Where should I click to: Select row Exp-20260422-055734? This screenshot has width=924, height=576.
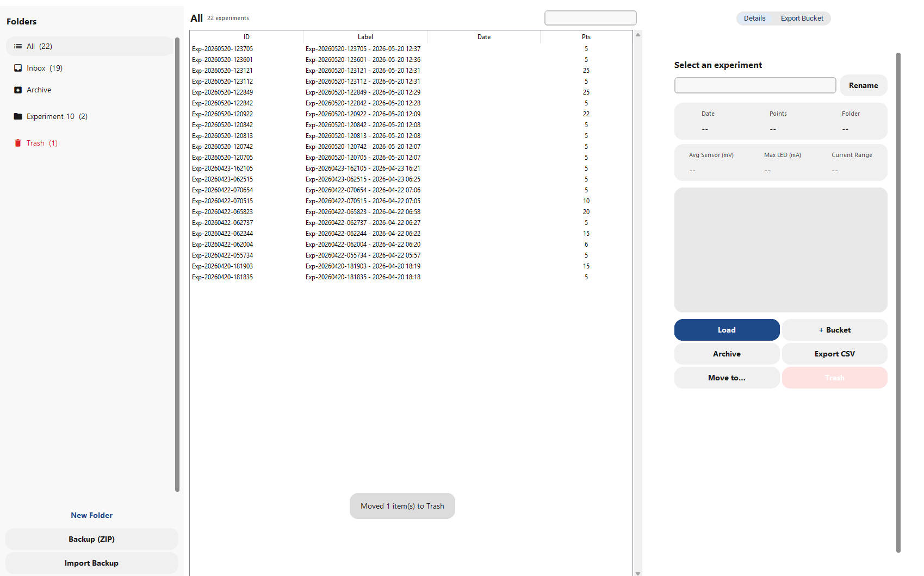pyautogui.click(x=411, y=255)
